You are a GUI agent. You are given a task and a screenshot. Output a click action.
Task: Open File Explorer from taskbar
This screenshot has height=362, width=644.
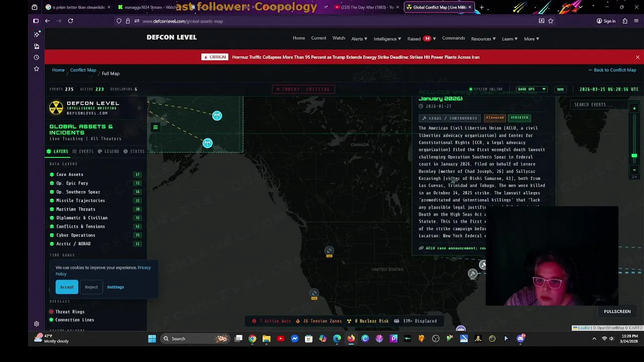pyautogui.click(x=267, y=339)
